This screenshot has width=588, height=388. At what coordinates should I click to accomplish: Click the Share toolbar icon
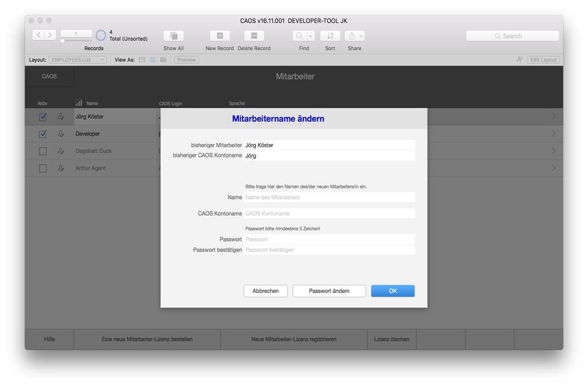point(352,36)
